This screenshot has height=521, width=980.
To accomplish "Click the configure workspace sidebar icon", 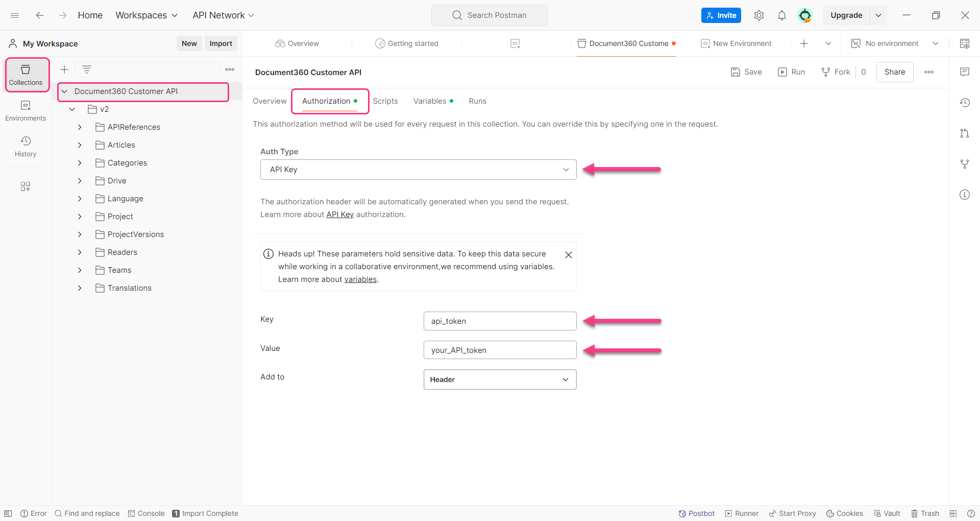I will point(26,186).
